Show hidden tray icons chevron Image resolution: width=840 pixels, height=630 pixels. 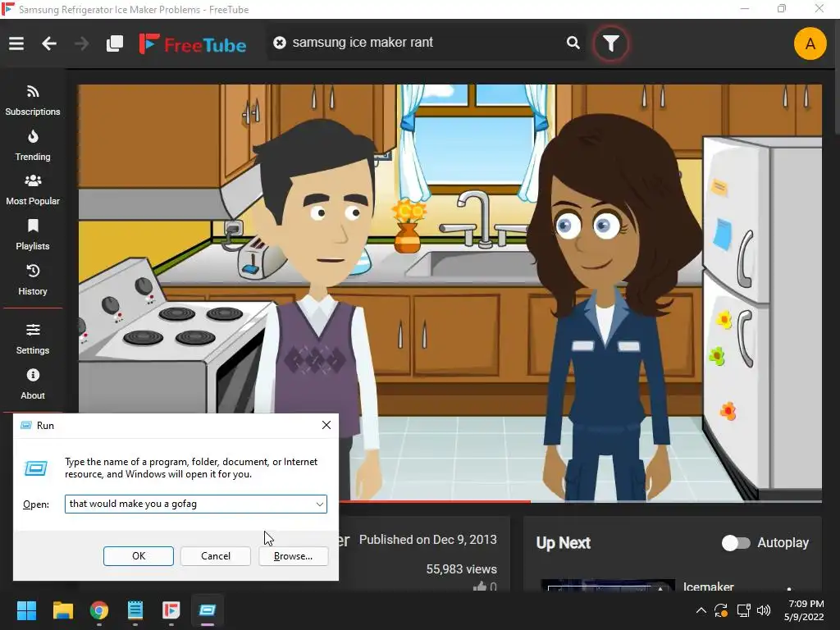coord(701,610)
